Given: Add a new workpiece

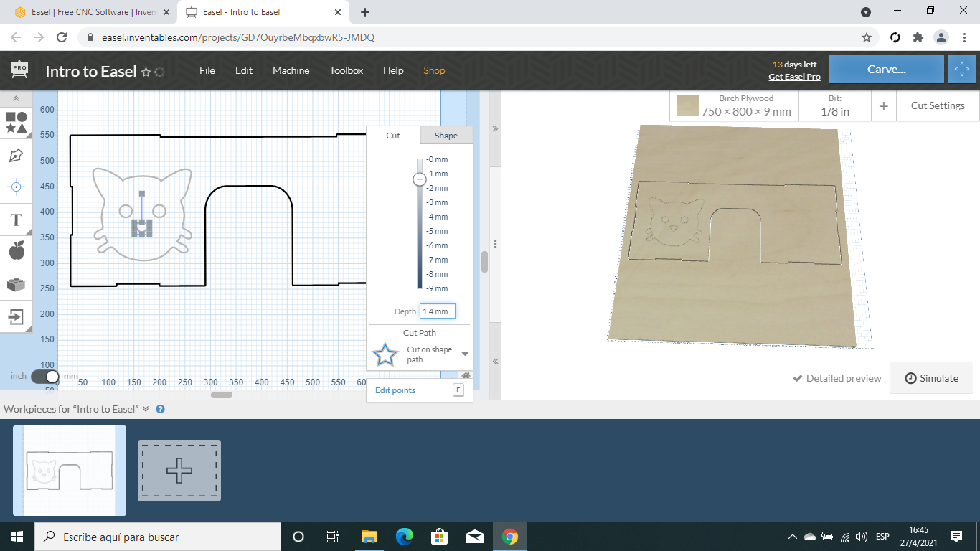Looking at the screenshot, I should click(179, 471).
